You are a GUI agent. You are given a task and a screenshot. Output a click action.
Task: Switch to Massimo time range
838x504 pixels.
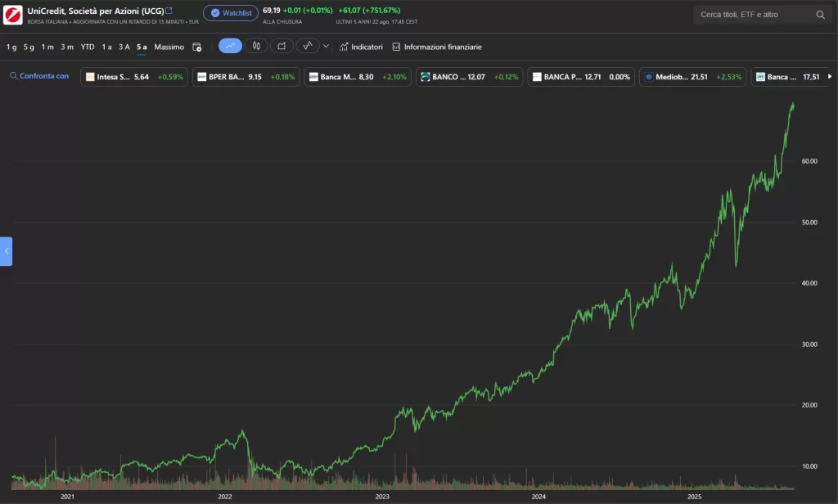[x=169, y=47]
